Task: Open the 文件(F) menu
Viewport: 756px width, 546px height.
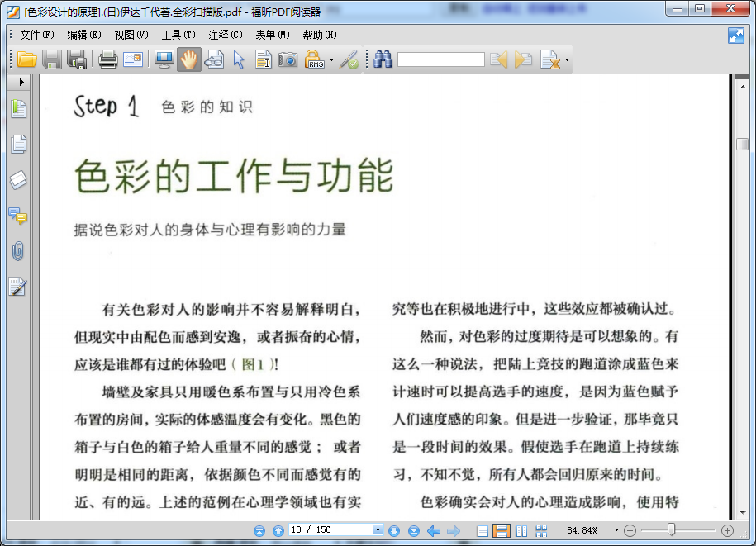Action: [x=36, y=35]
